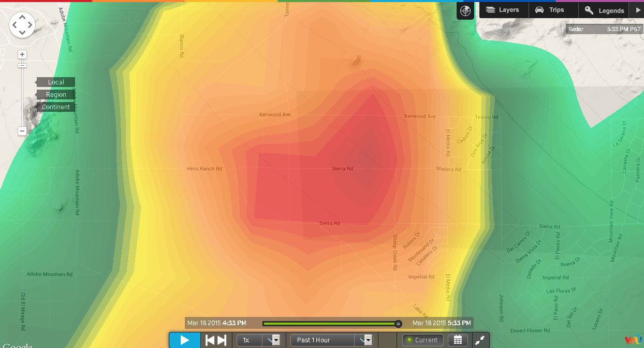The image size is (644, 348).
Task: Open the 1x playback speed dropdown
Action: tap(258, 340)
